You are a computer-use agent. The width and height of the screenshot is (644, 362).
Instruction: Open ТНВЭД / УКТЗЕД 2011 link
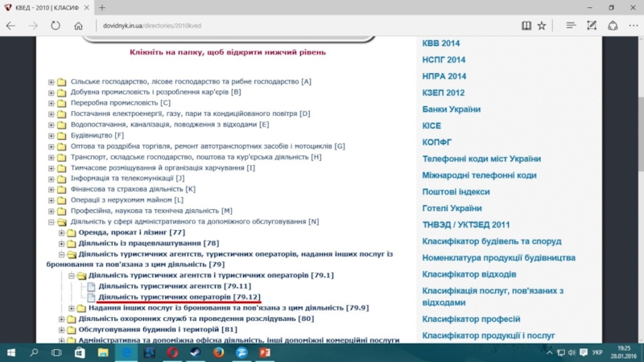(x=466, y=225)
